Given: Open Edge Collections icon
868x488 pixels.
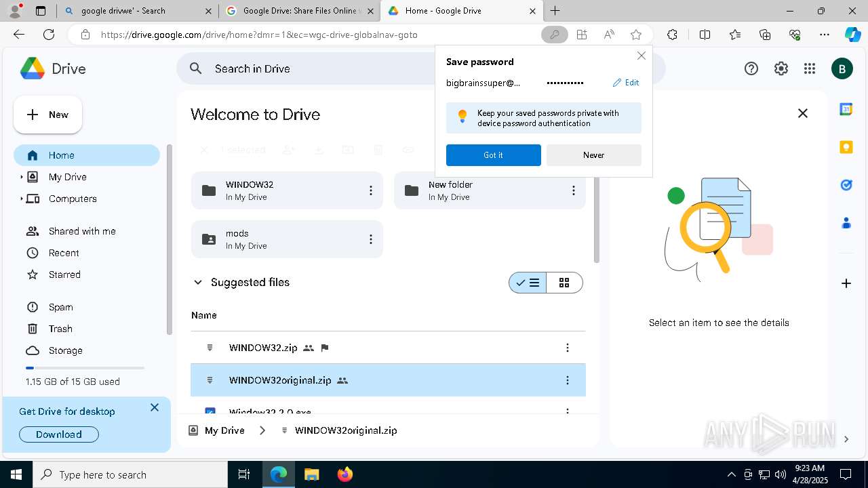Looking at the screenshot, I should pyautogui.click(x=765, y=35).
